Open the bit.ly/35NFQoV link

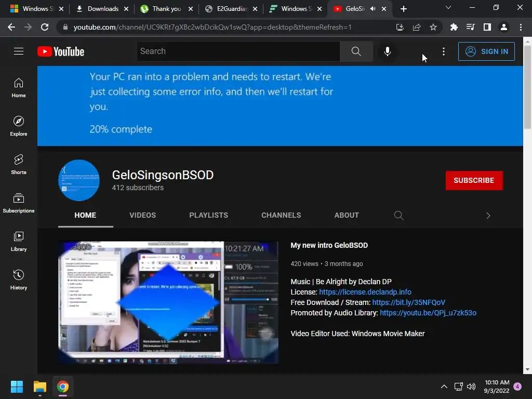pyautogui.click(x=408, y=302)
